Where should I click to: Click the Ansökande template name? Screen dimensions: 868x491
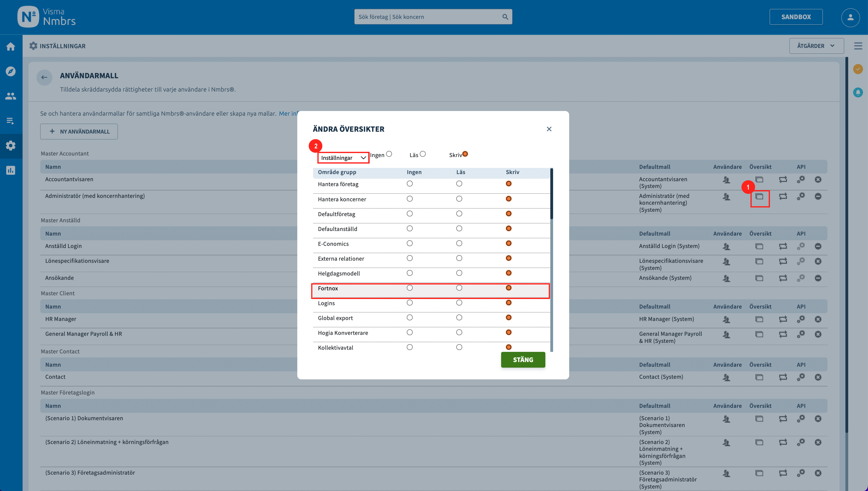tap(59, 278)
